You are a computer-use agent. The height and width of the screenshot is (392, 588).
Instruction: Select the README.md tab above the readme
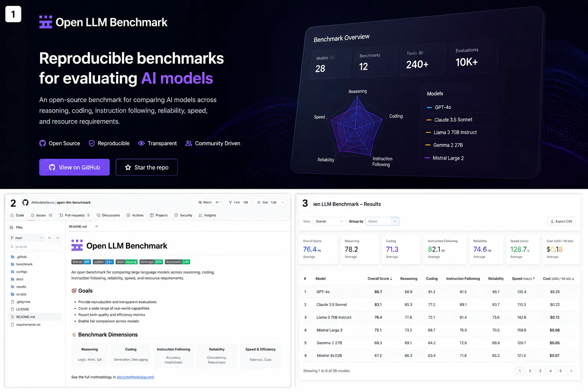click(x=78, y=227)
